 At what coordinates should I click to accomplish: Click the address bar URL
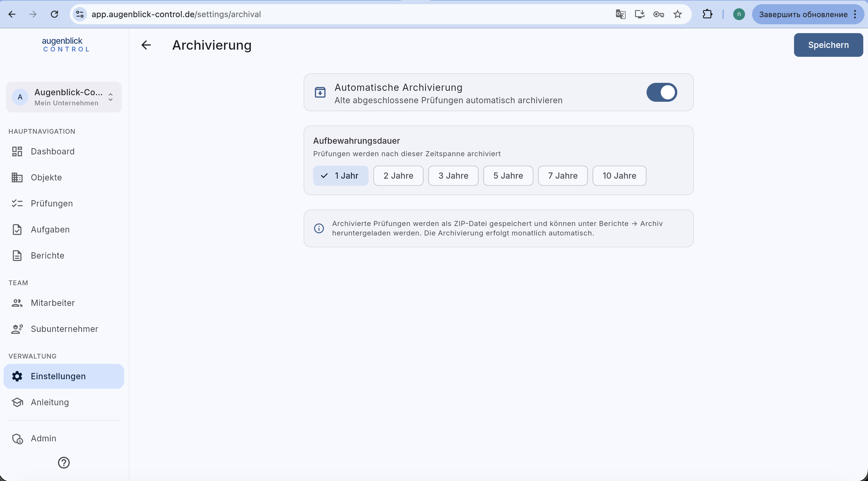[x=176, y=14]
